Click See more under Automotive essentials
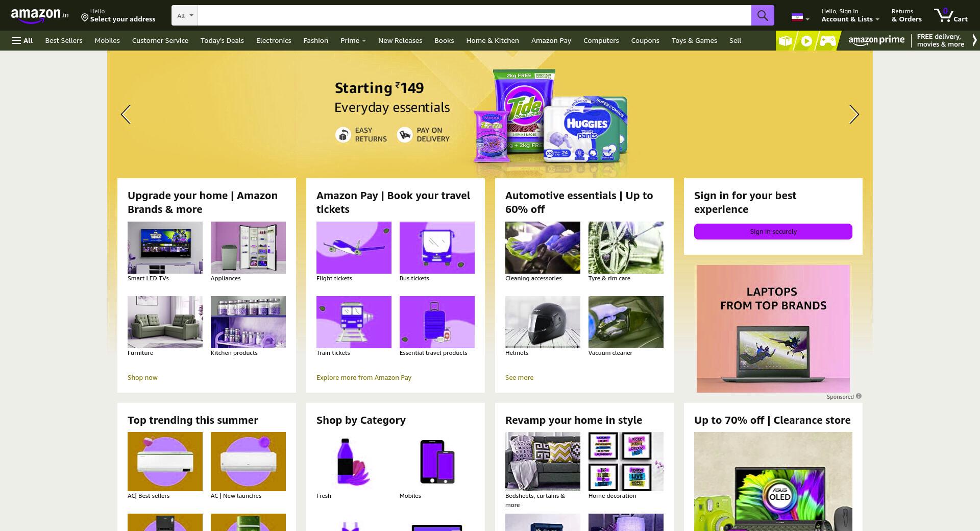The image size is (980, 531). 519,377
